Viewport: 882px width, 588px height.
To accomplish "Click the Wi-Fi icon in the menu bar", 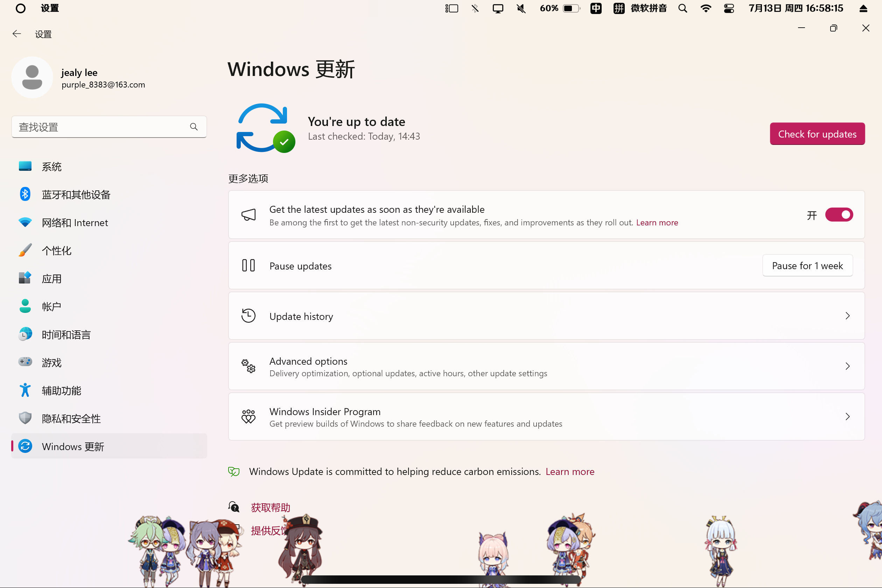I will coord(706,8).
